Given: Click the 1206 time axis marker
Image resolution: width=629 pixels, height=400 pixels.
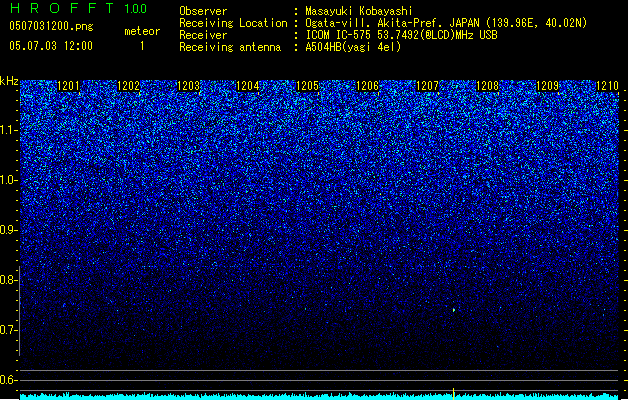Looking at the screenshot, I should point(367,85).
